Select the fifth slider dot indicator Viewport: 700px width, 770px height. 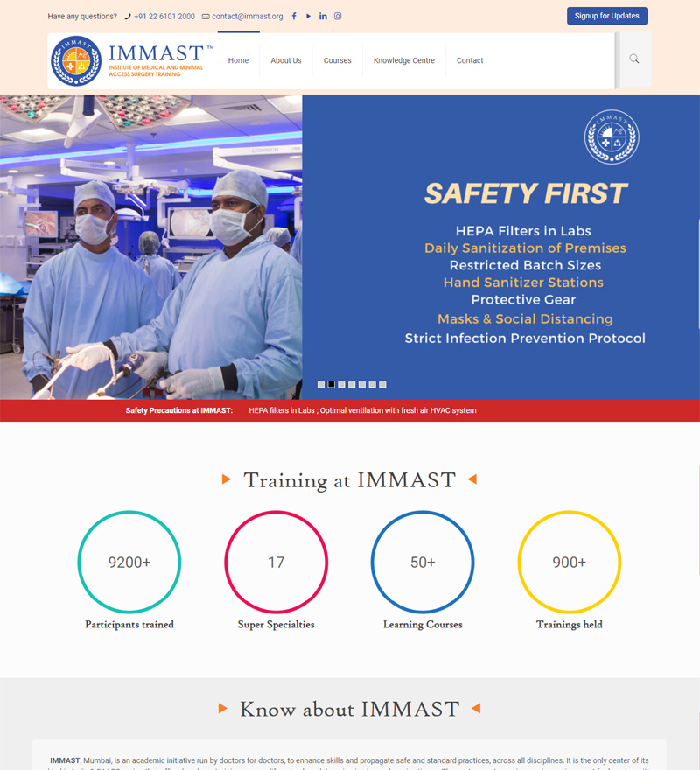[362, 384]
